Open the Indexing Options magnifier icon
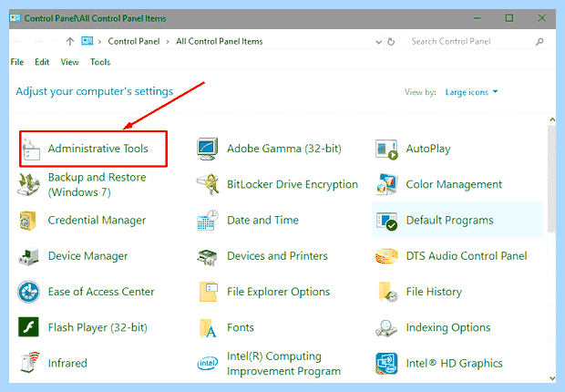 (386, 328)
